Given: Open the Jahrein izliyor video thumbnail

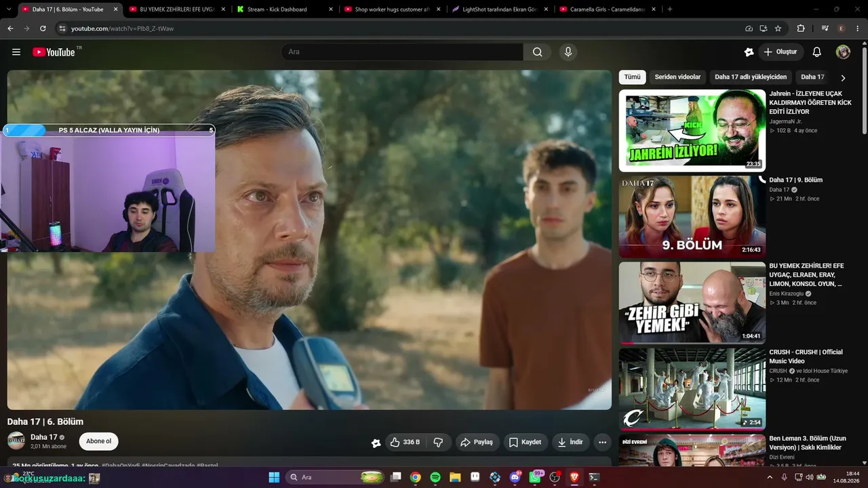Looking at the screenshot, I should pos(692,130).
